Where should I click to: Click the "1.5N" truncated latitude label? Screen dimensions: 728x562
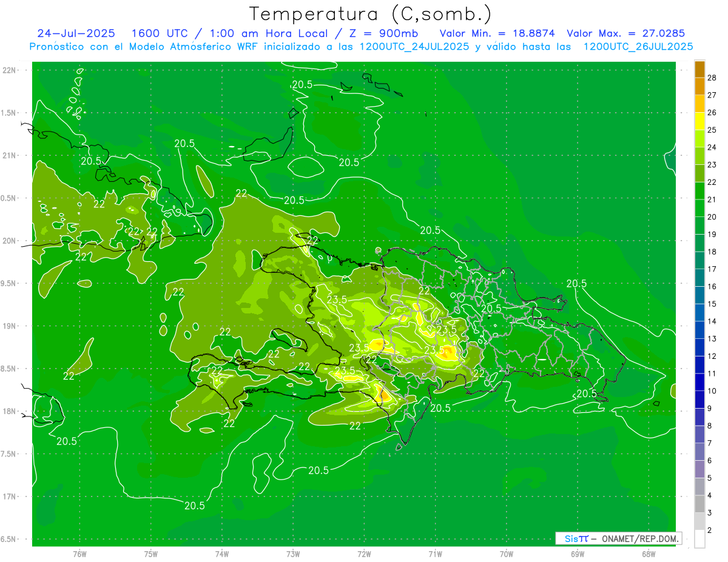pyautogui.click(x=9, y=113)
